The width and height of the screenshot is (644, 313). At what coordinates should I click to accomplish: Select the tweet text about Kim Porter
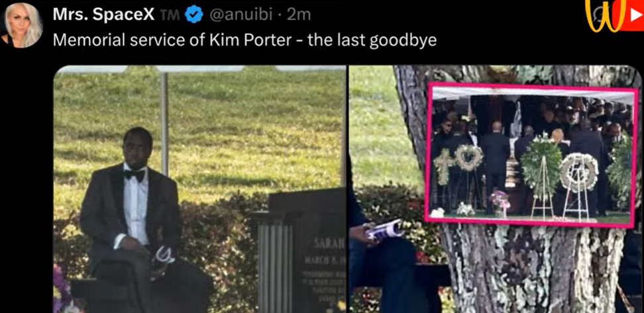[x=244, y=40]
